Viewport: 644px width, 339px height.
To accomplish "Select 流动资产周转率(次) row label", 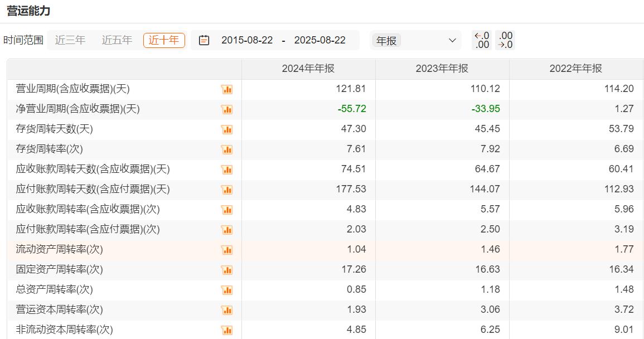I will point(59,249).
